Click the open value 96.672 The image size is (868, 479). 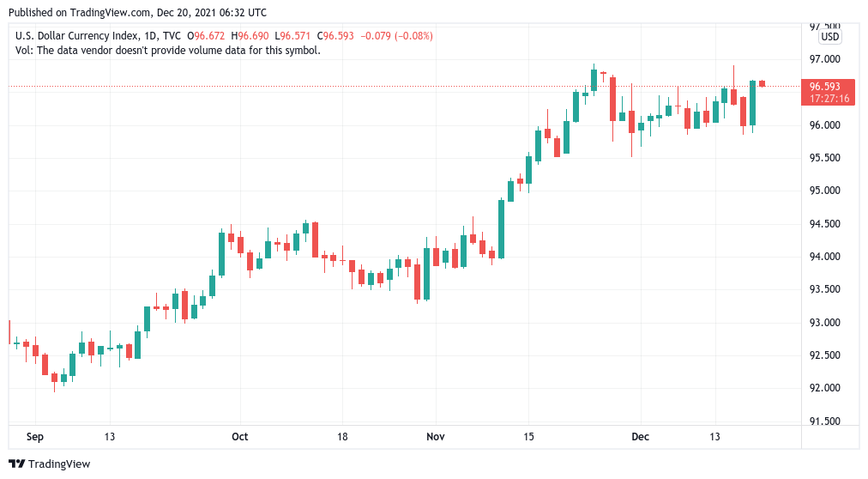[209, 36]
